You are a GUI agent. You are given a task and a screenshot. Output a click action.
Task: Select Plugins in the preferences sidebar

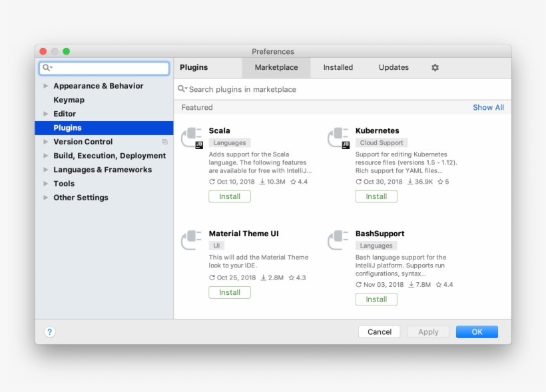pyautogui.click(x=69, y=128)
